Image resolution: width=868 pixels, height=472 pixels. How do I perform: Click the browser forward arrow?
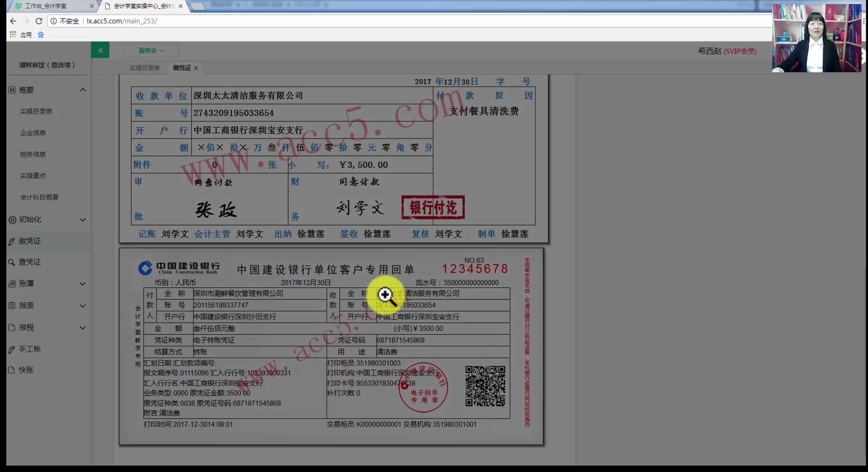pyautogui.click(x=26, y=21)
